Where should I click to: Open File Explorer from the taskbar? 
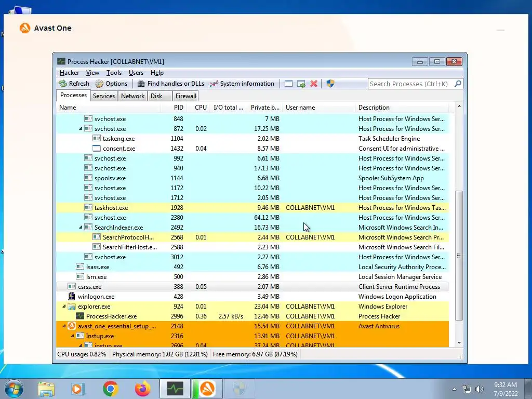click(46, 389)
